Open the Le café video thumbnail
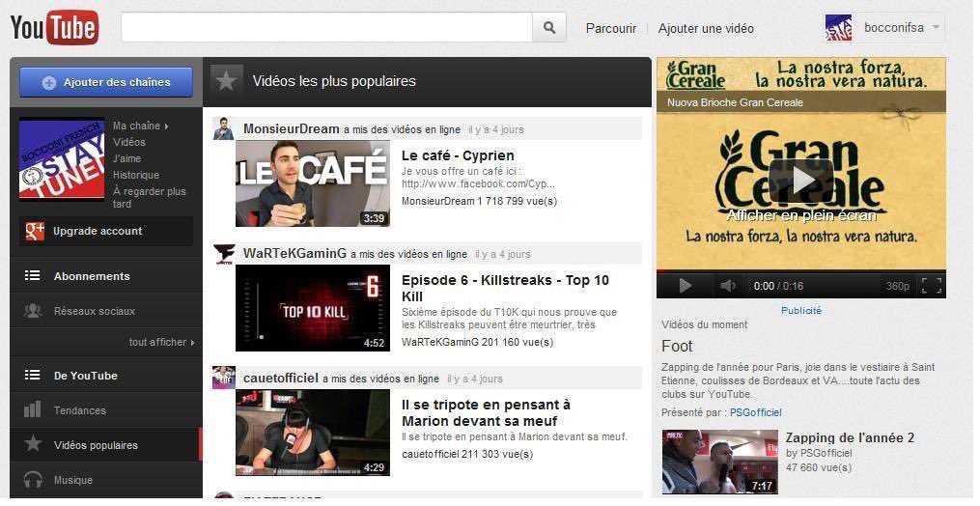This screenshot has width=980, height=506. [x=313, y=183]
